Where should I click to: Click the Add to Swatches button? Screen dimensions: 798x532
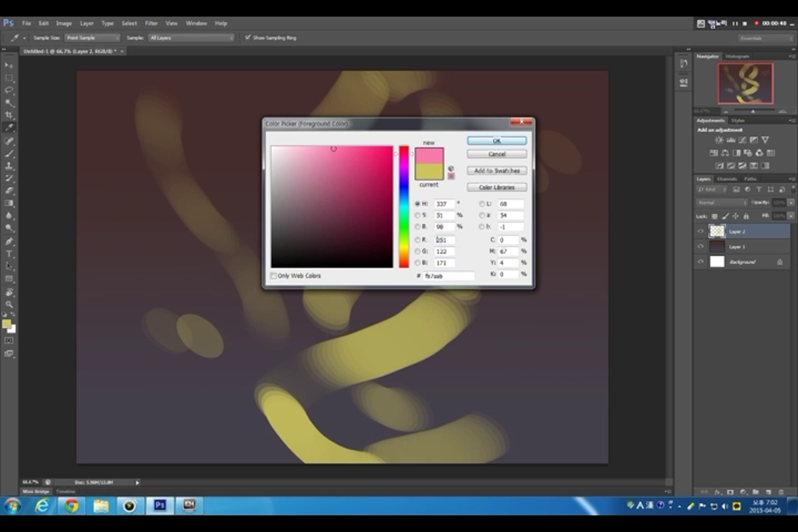click(497, 171)
